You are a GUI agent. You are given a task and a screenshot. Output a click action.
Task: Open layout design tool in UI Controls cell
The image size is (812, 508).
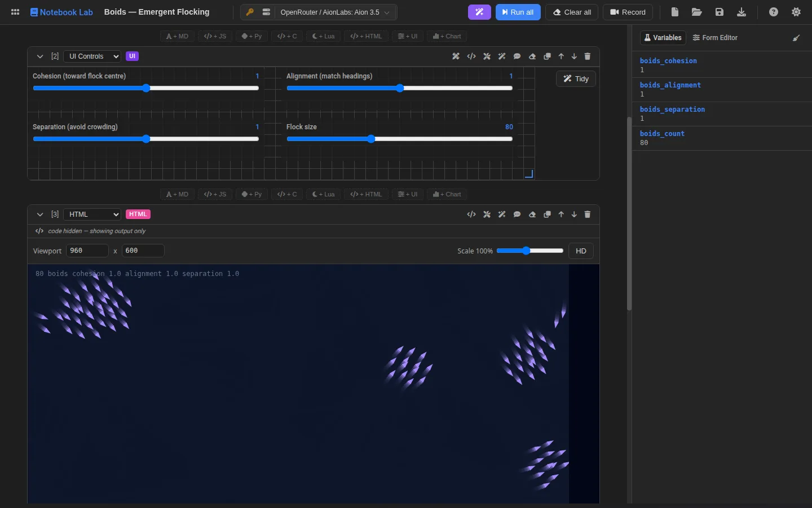(x=456, y=56)
